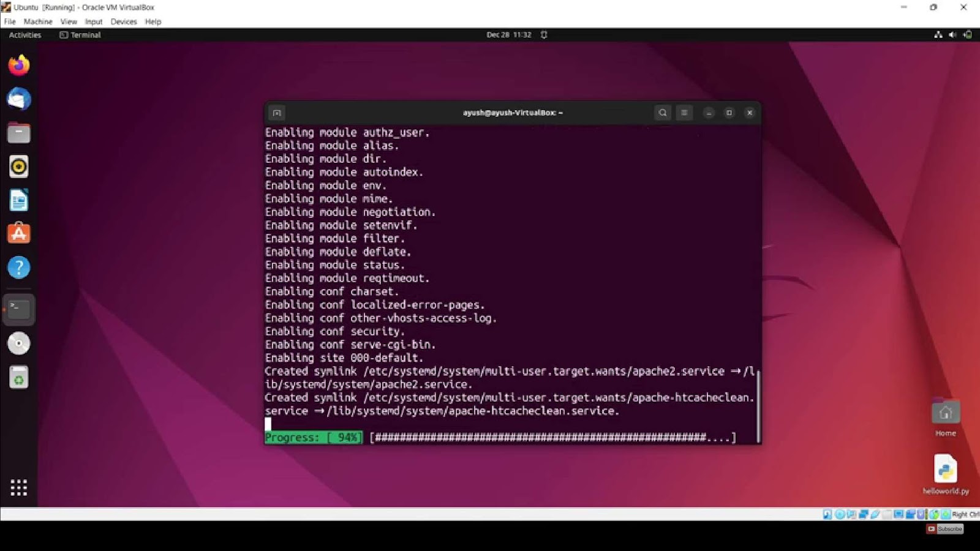
Task: Click the new tab icon in the terminal header
Action: coord(277,113)
